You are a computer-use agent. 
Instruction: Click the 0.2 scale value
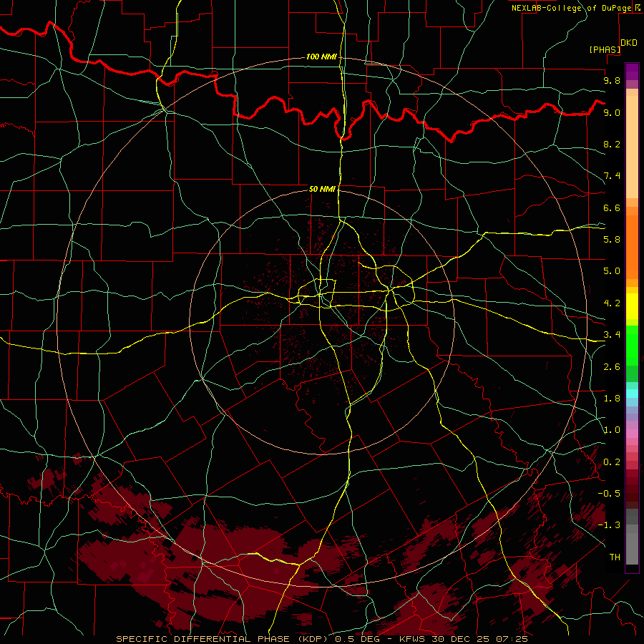click(x=612, y=462)
